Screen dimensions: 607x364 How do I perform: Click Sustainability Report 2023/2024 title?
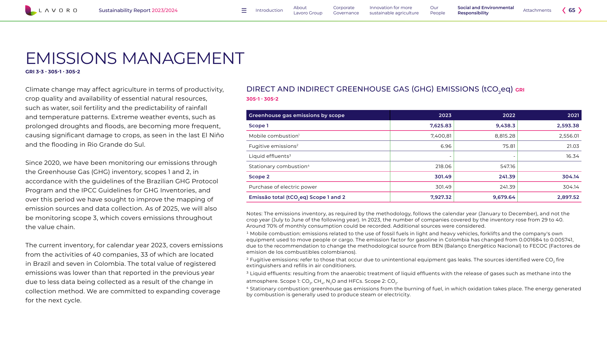[138, 10]
